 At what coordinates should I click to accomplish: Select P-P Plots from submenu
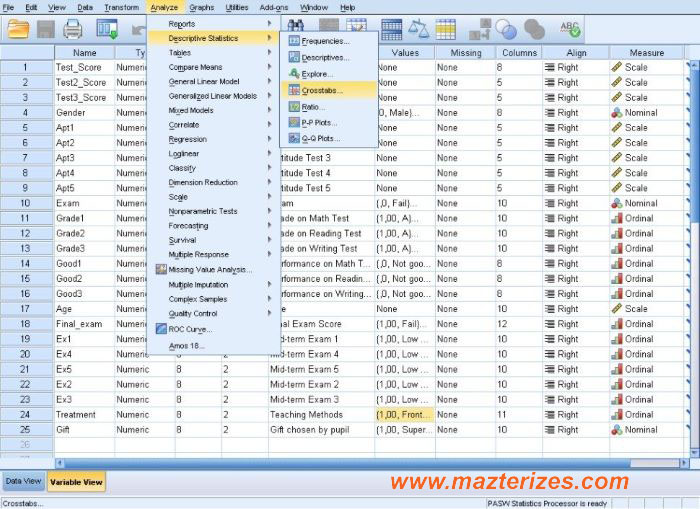click(329, 122)
